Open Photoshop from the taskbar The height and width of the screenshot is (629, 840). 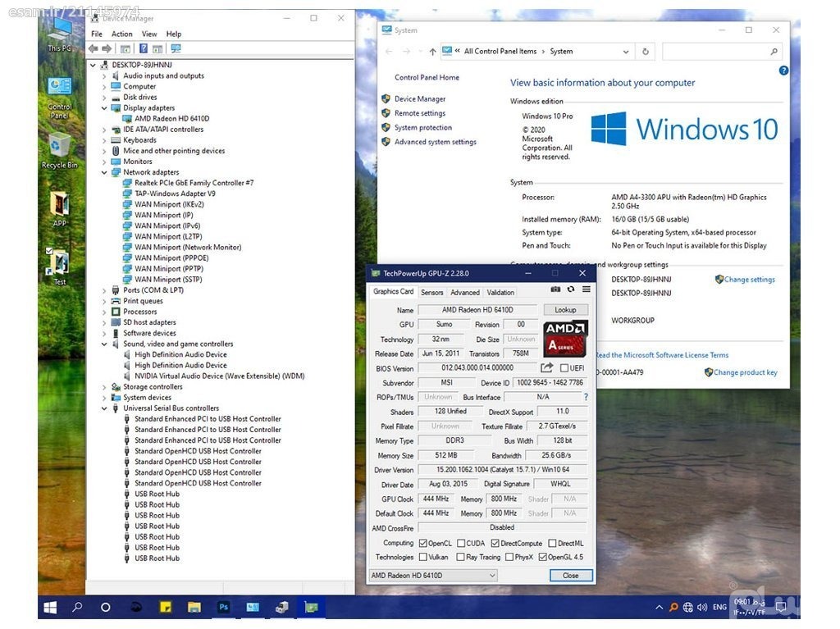[x=223, y=608]
